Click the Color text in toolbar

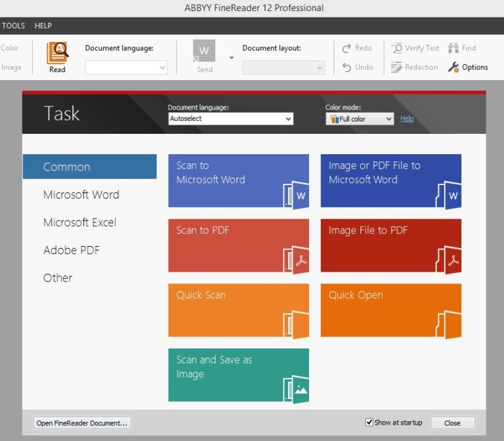click(x=10, y=48)
